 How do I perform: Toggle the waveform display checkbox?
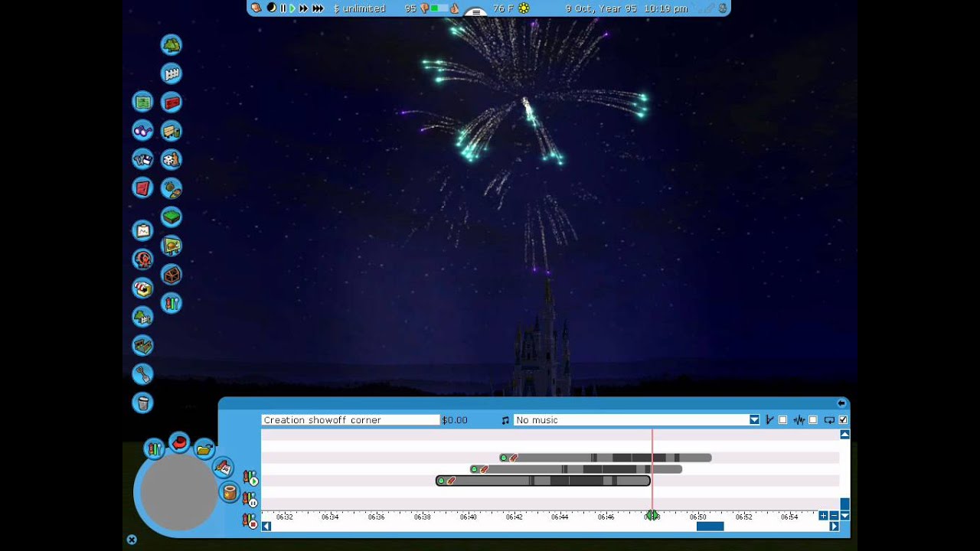tap(813, 420)
